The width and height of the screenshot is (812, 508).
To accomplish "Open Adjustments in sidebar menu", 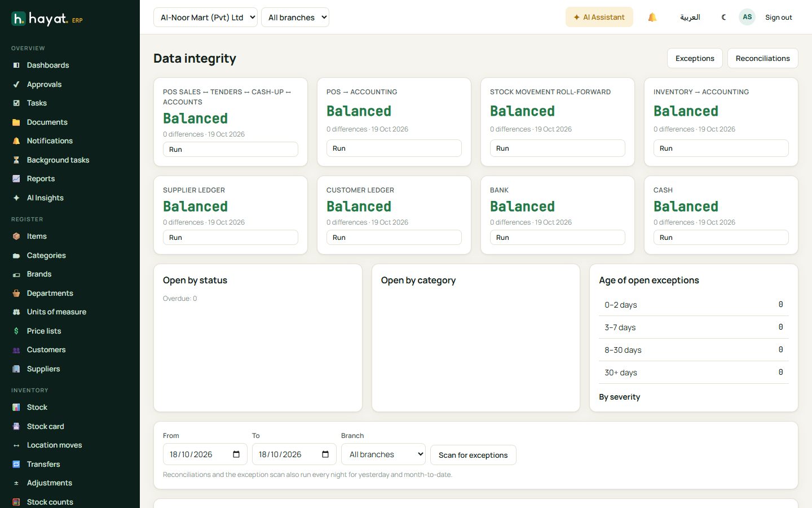I will click(50, 483).
